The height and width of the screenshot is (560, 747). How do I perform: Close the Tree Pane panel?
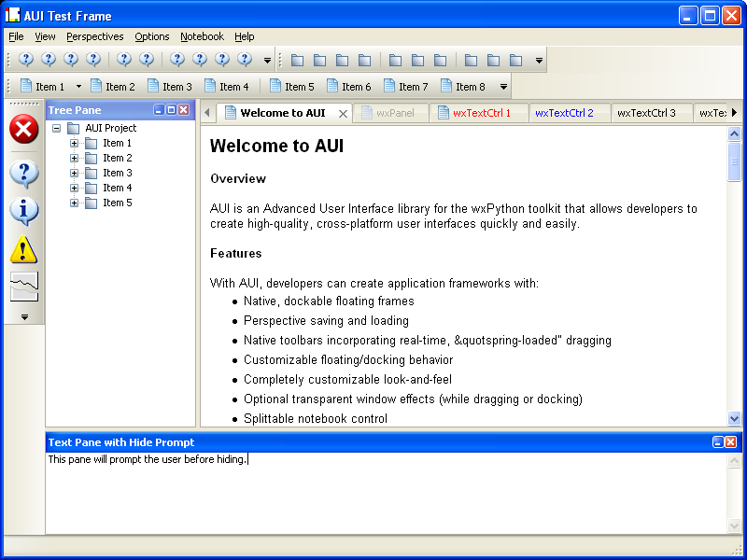pos(184,110)
